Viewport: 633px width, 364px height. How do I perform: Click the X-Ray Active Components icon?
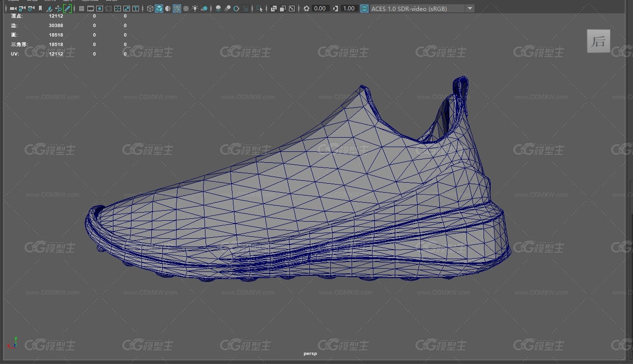click(x=283, y=9)
